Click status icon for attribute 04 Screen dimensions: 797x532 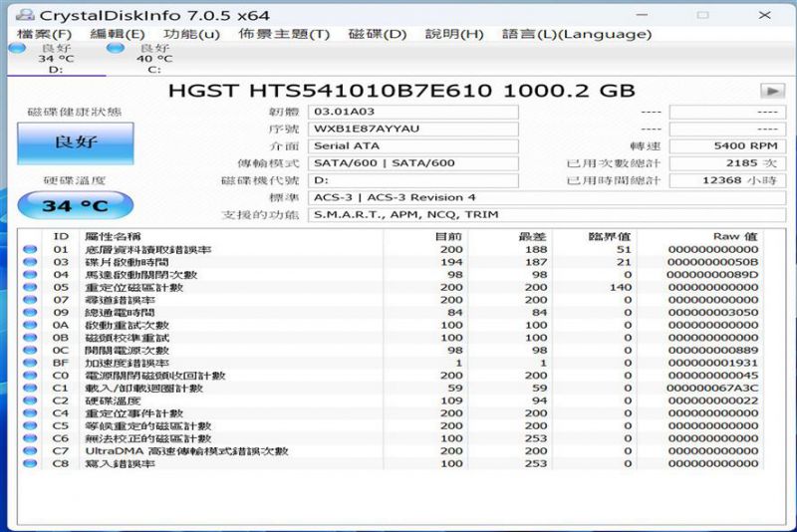30,275
